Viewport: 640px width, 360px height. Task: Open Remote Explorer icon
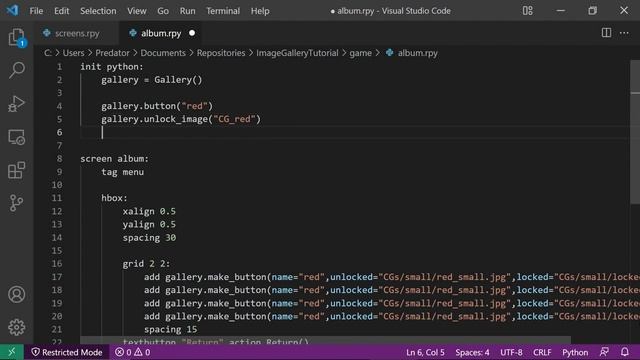coord(16,137)
